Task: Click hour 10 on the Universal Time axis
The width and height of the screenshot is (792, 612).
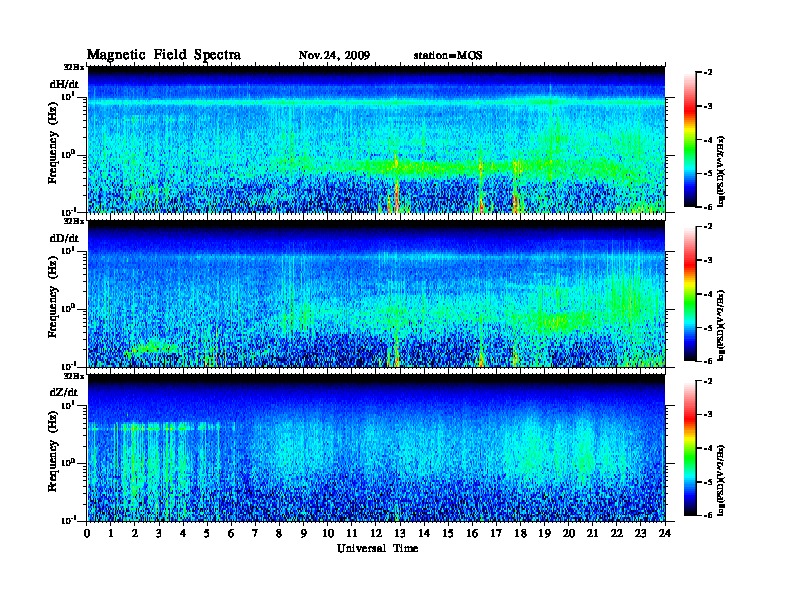Action: point(328,533)
